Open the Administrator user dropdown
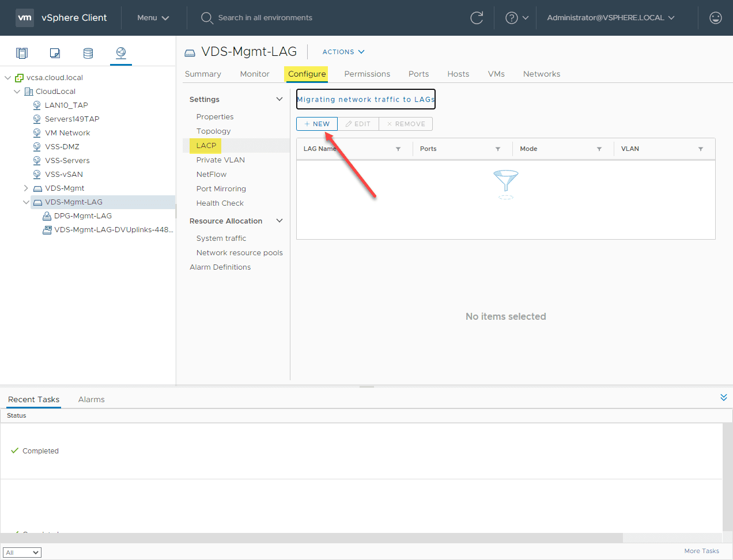 (611, 18)
